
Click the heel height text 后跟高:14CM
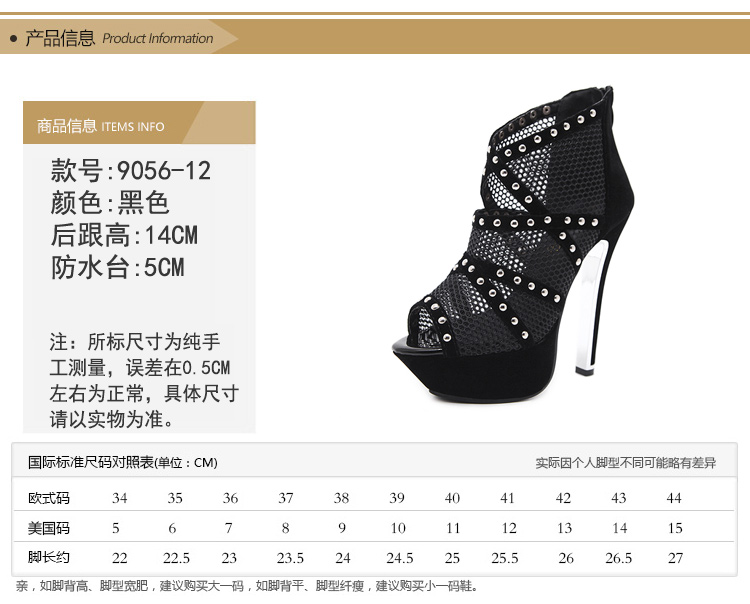click(x=124, y=236)
